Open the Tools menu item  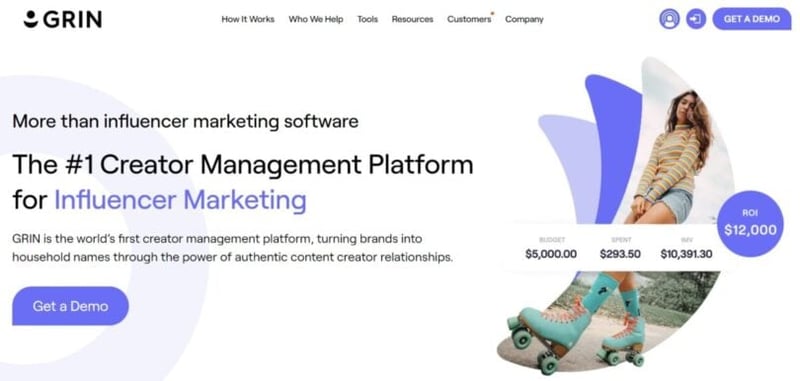click(367, 19)
